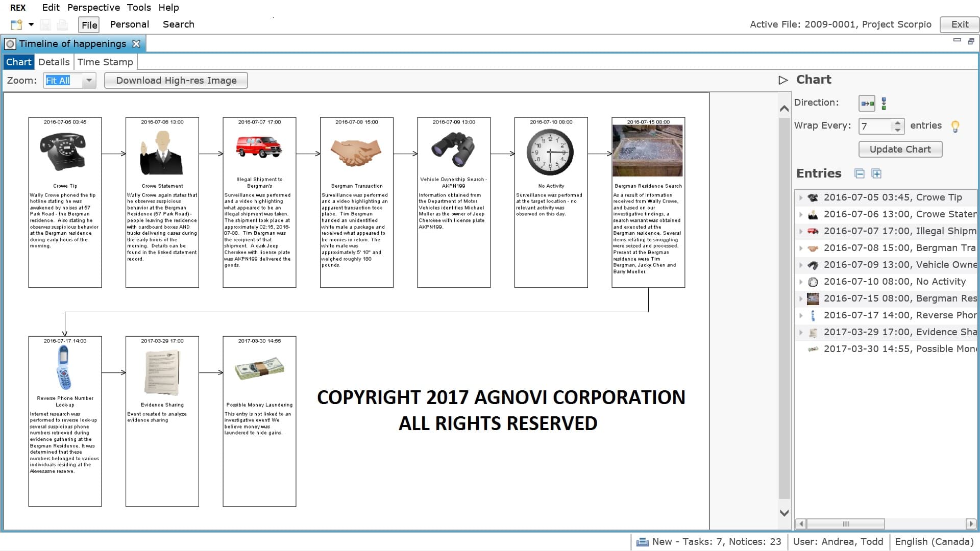Click Download High-res Image button

pos(176,81)
